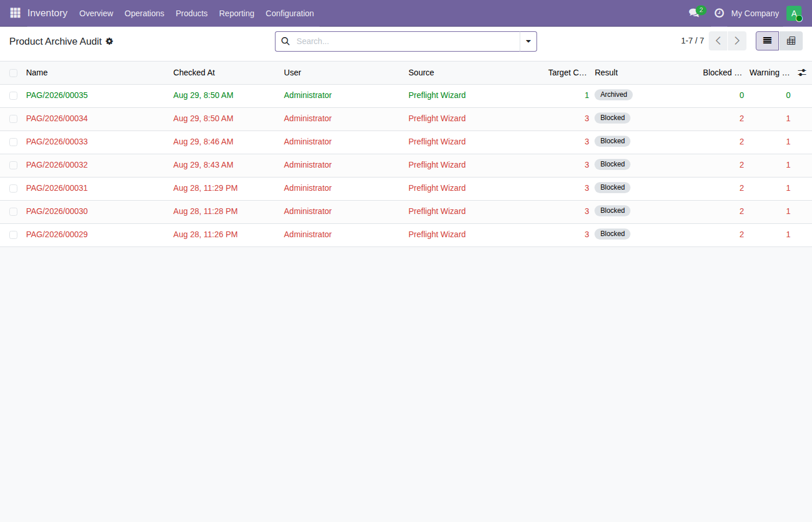812x522 pixels.
Task: Sort by the Source column header
Action: 421,72
